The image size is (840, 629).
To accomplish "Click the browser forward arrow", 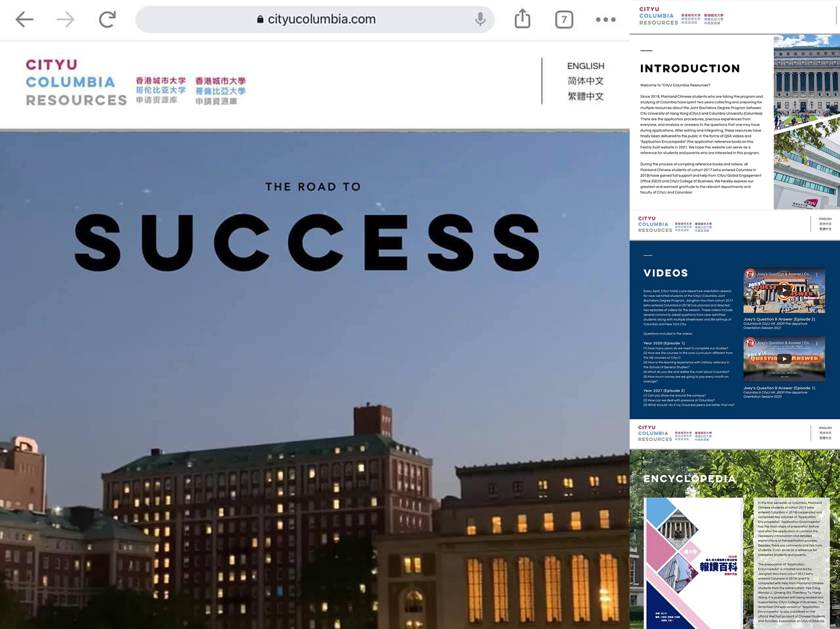I will click(x=66, y=20).
